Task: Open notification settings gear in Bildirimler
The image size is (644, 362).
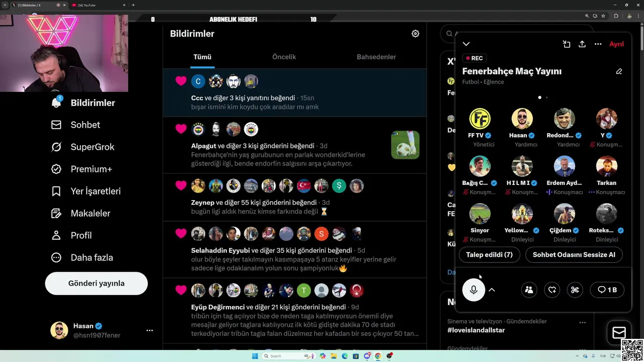Action: (x=415, y=34)
